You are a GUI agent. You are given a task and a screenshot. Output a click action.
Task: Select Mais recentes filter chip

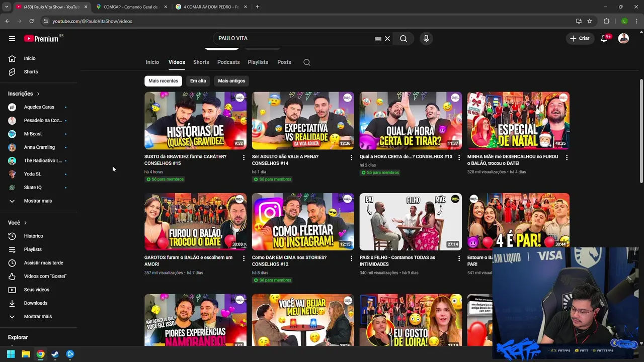163,81
